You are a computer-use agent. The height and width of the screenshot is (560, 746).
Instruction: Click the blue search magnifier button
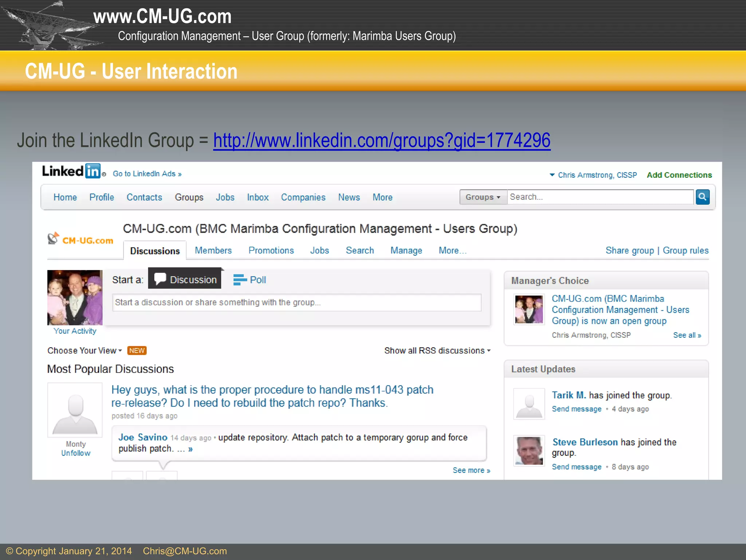[x=703, y=197]
